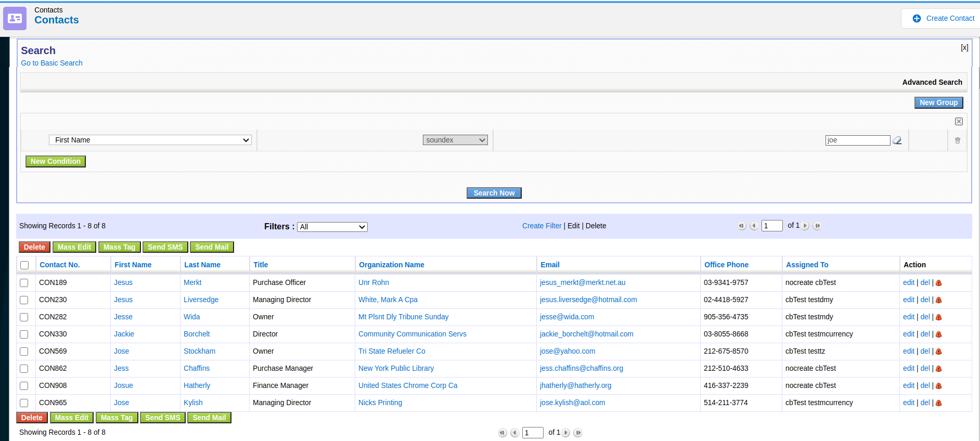Image resolution: width=980 pixels, height=441 pixels.
Task: Click the red action icon for CON965
Action: pyautogui.click(x=939, y=403)
